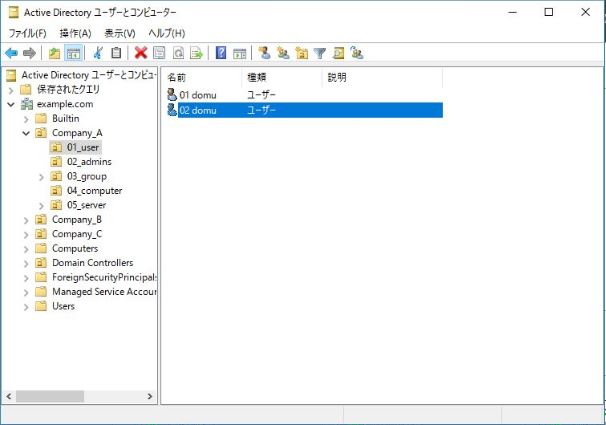Collapse the Company_A node
606x425 pixels.
tap(26, 133)
